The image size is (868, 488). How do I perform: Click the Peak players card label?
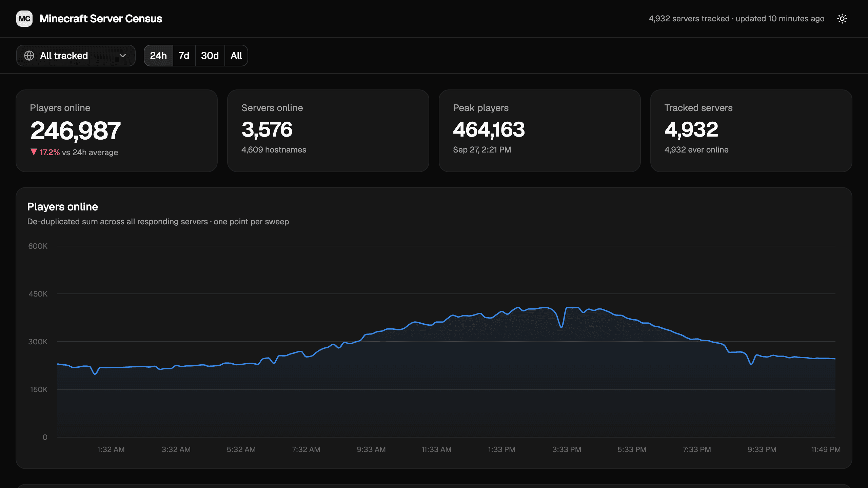(480, 108)
